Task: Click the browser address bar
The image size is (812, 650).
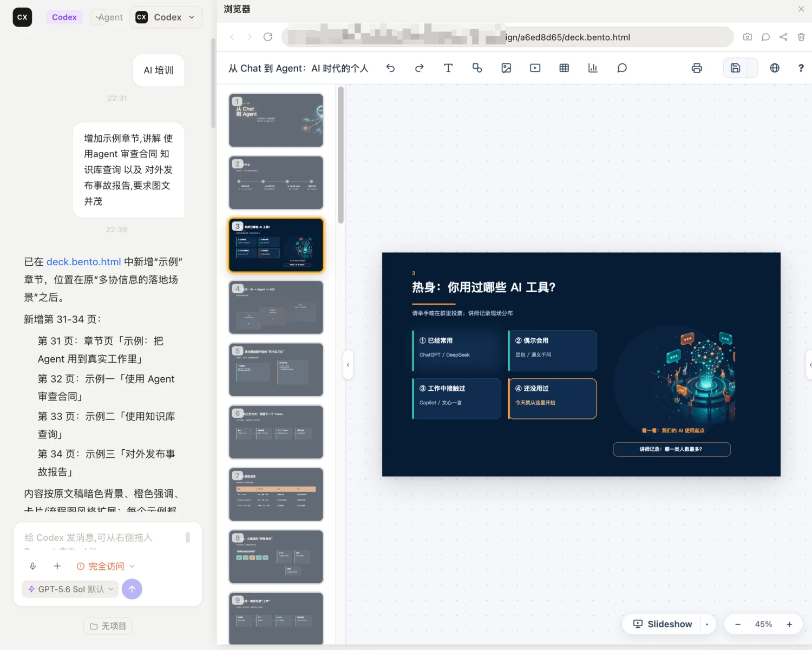Action: click(x=508, y=37)
